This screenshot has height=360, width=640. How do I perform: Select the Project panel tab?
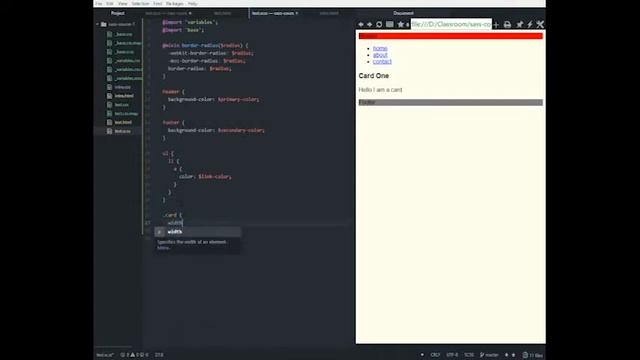click(x=118, y=13)
